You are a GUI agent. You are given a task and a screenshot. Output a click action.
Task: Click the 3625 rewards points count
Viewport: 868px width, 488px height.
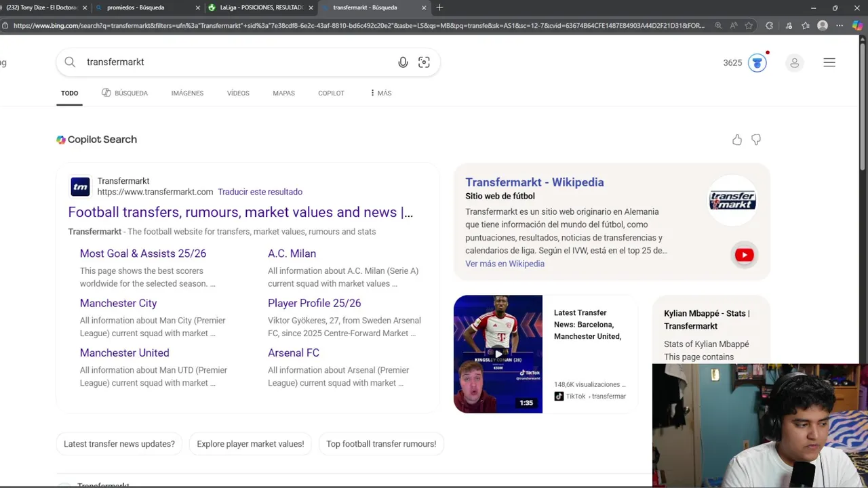pyautogui.click(x=732, y=63)
